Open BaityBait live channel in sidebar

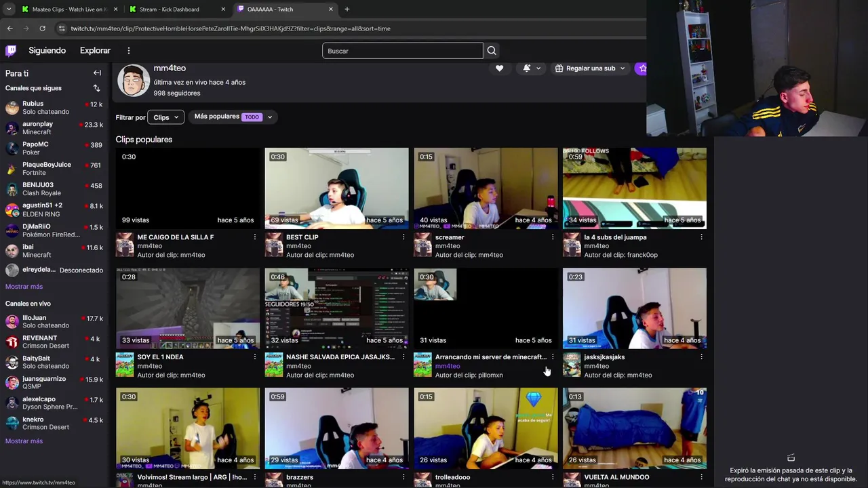click(54, 363)
